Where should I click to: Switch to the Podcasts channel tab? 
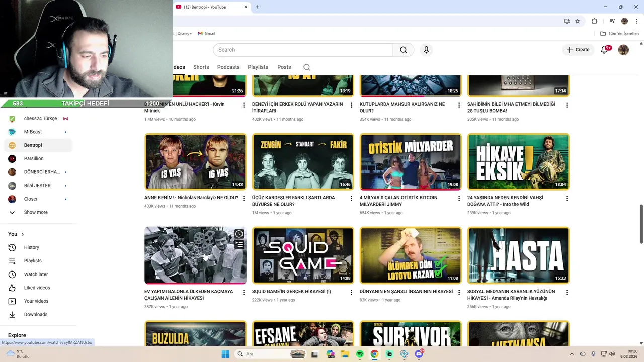(x=228, y=67)
